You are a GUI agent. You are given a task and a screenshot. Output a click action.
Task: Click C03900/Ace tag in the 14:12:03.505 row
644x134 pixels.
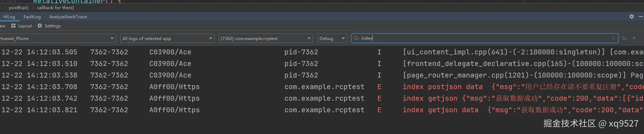tap(170, 52)
